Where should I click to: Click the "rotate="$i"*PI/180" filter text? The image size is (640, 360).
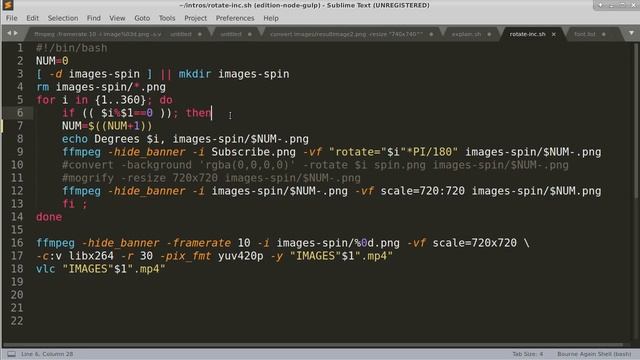[393, 152]
